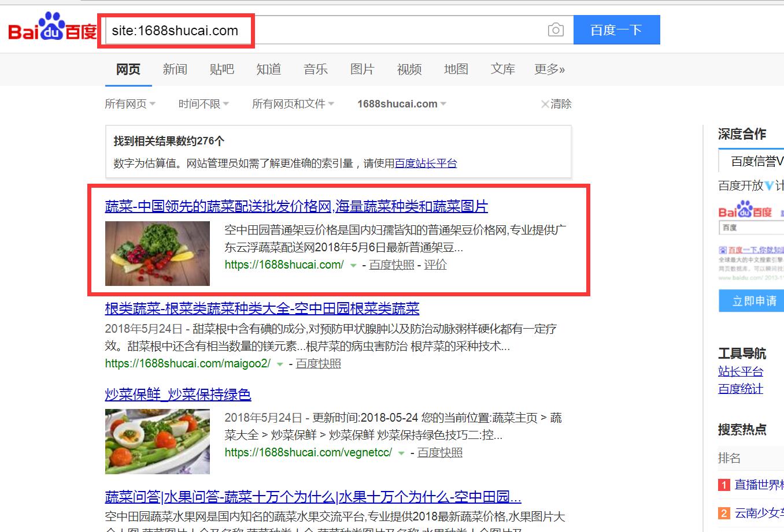Open the 百度站长平台 link

[x=426, y=163]
